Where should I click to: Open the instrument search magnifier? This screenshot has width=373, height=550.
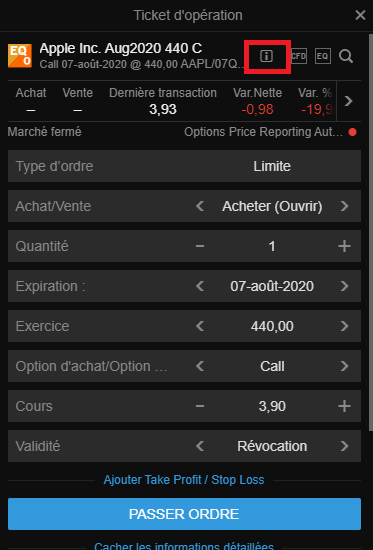346,56
